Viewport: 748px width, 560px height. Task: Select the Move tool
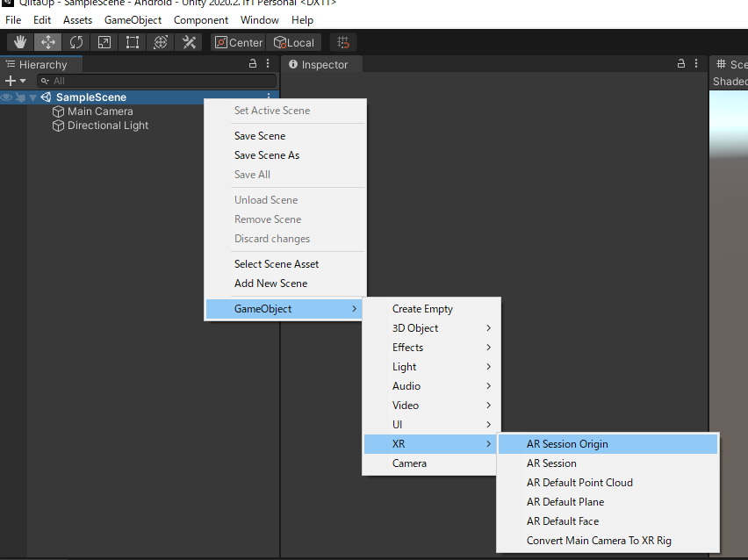(47, 42)
